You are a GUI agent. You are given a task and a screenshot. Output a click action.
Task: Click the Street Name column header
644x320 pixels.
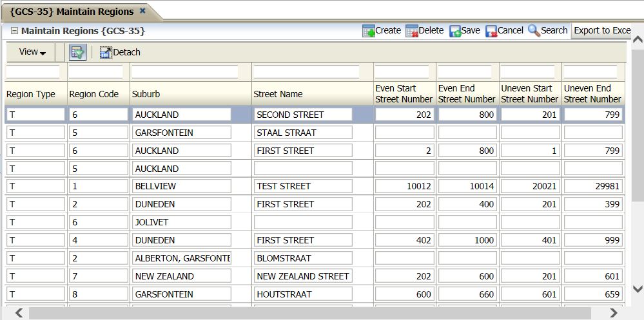tap(278, 94)
